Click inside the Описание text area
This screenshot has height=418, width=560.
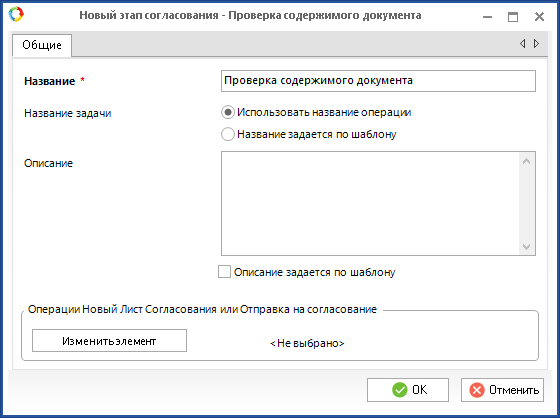(x=370, y=203)
